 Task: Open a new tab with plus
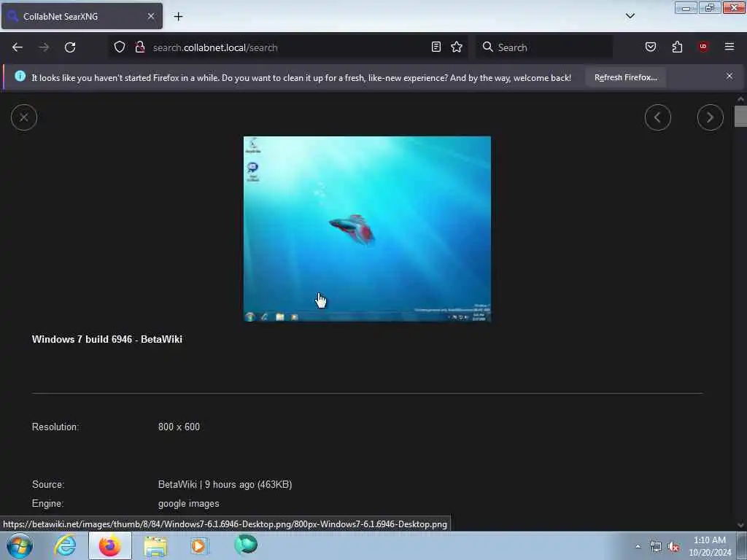(x=178, y=17)
